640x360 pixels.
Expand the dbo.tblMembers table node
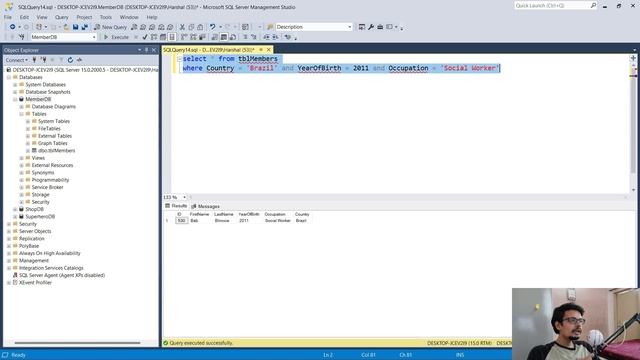pyautogui.click(x=28, y=151)
